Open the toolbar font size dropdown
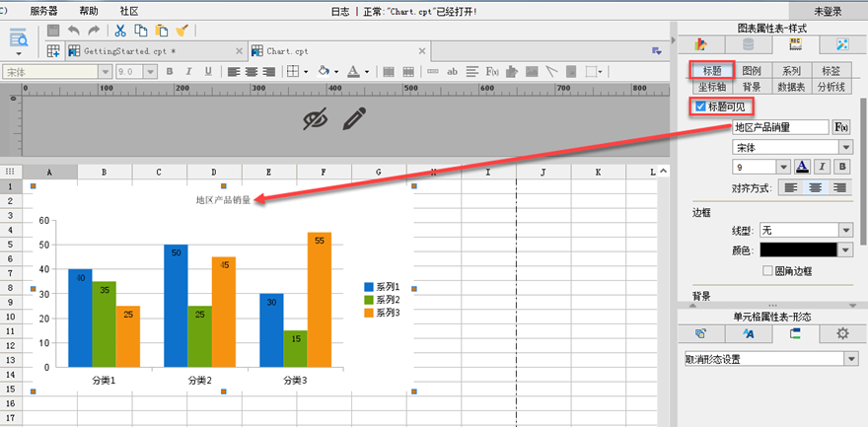 pyautogui.click(x=151, y=71)
